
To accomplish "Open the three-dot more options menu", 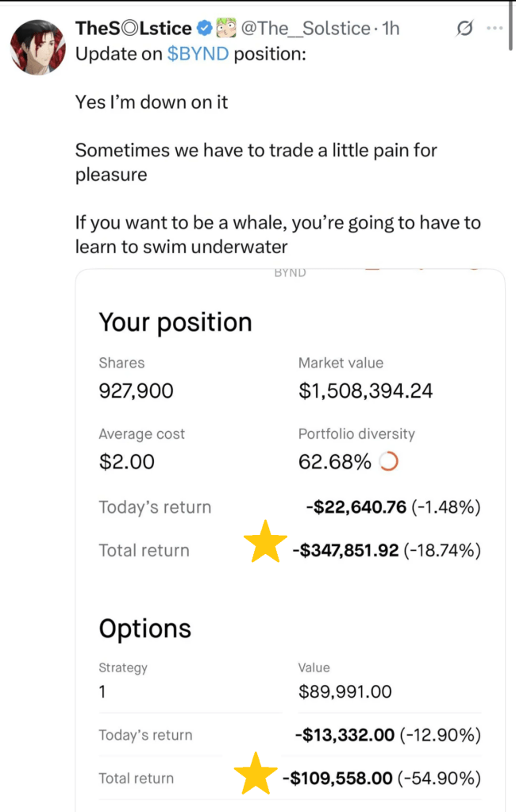I will [495, 29].
